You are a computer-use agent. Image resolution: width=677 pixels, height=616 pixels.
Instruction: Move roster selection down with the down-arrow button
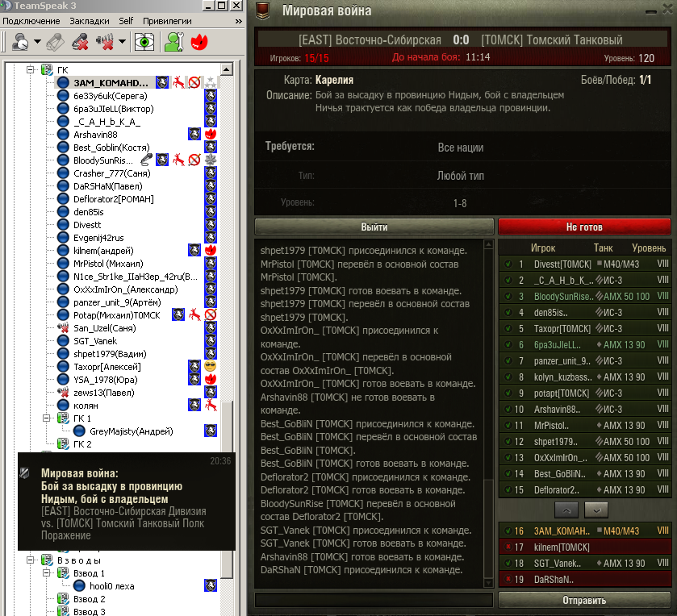(x=596, y=510)
